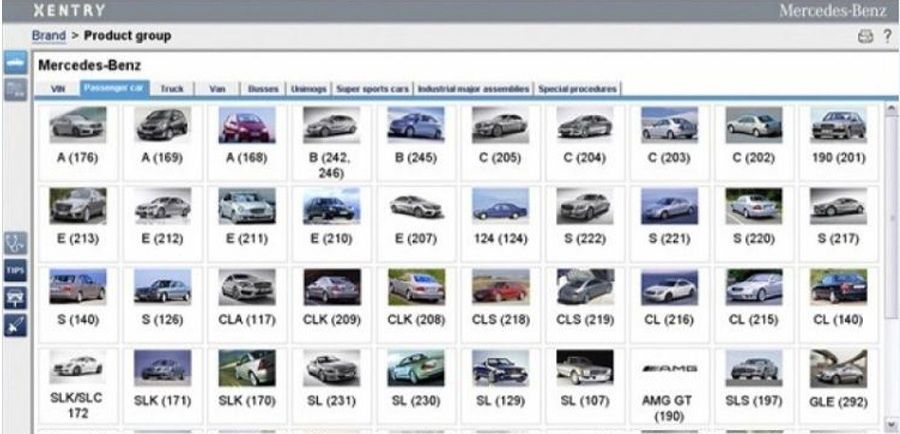The width and height of the screenshot is (900, 434).
Task: Select CL (140) model
Action: [x=839, y=305]
